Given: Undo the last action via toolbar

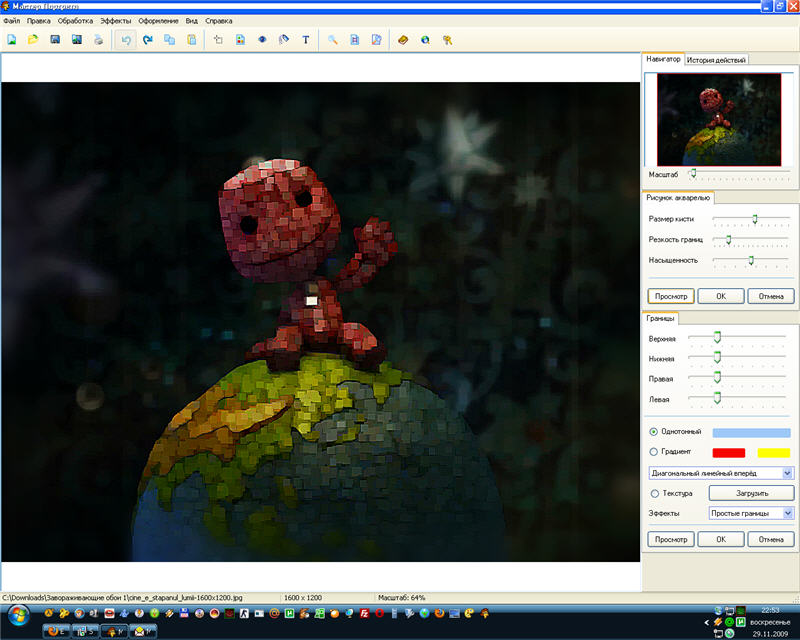Looking at the screenshot, I should click(126, 40).
